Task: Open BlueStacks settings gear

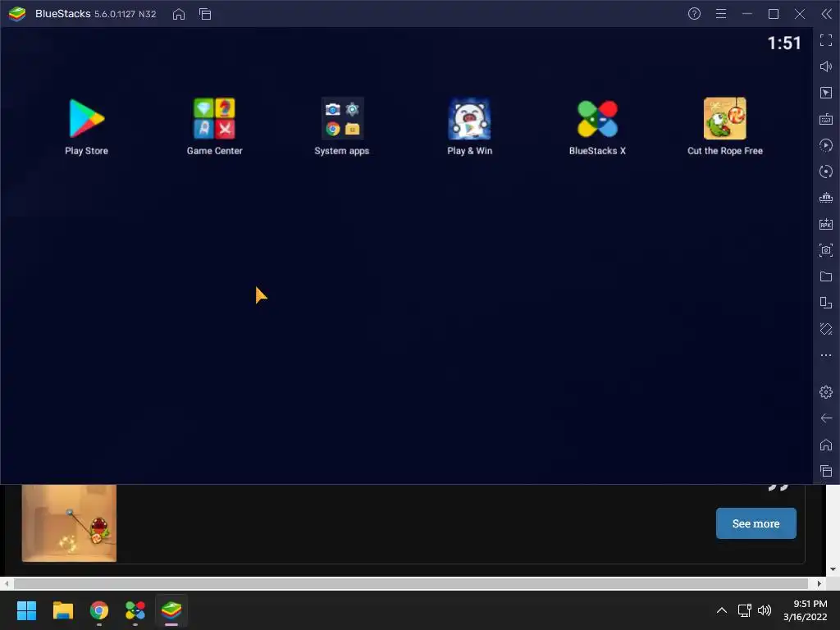Action: tap(826, 392)
